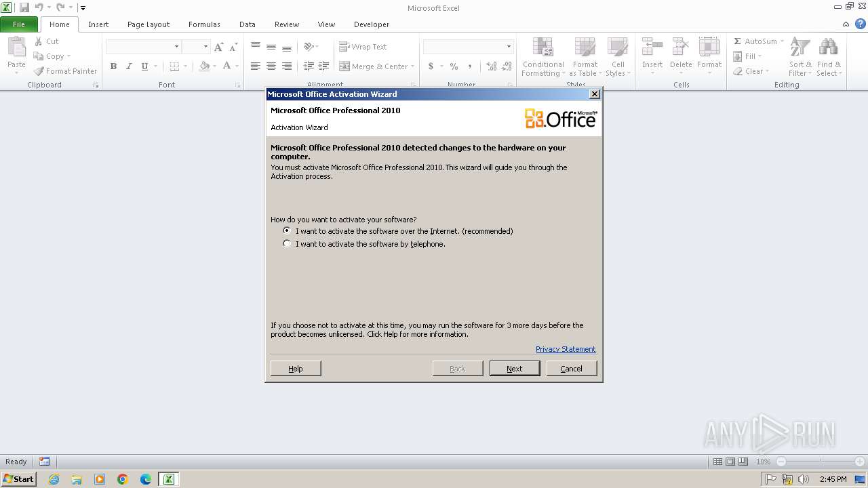
Task: Click the Fill Color bucket icon
Action: [x=204, y=66]
